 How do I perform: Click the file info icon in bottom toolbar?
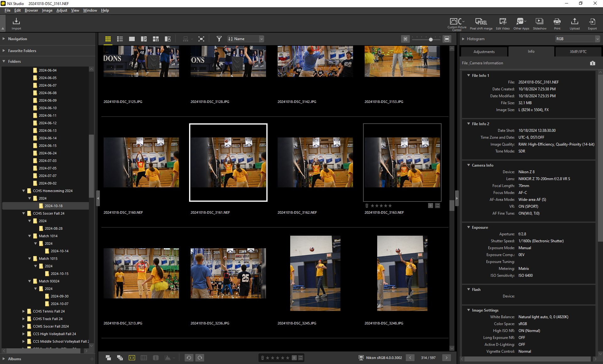(156, 358)
